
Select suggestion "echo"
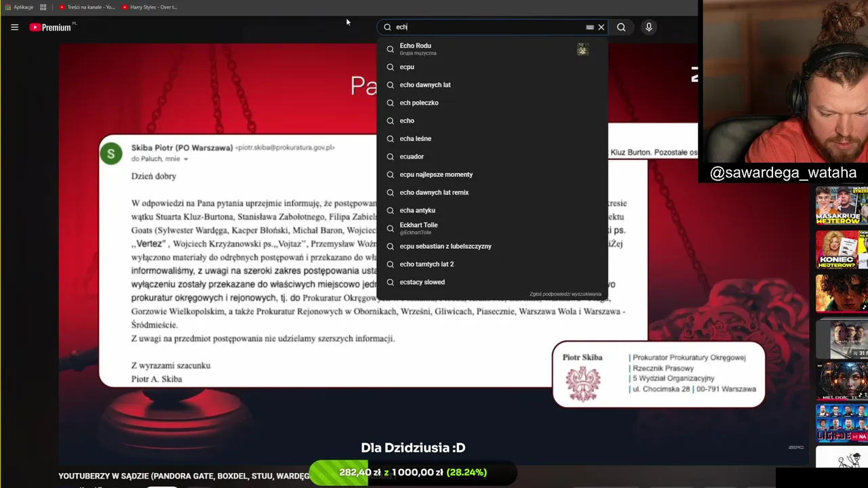point(492,121)
